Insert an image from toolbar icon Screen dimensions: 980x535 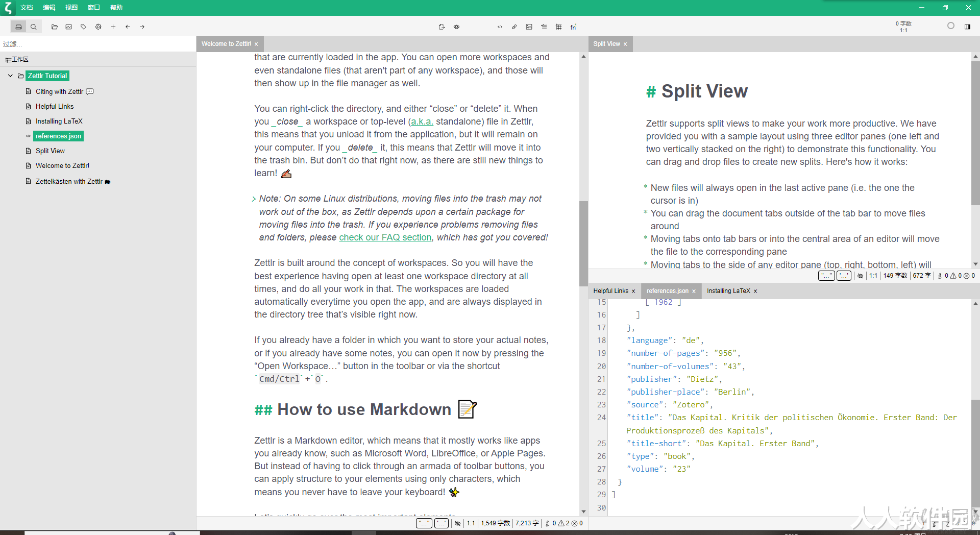click(x=529, y=27)
